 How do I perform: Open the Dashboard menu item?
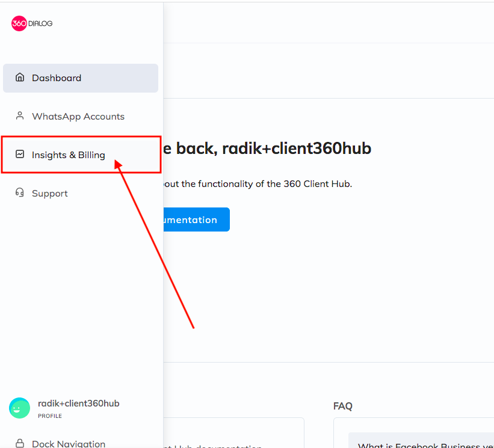click(x=81, y=78)
